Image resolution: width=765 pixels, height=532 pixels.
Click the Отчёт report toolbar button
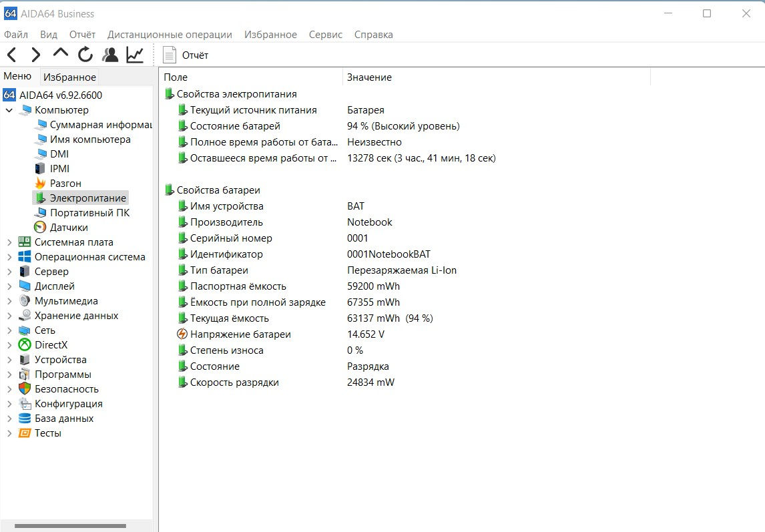(186, 55)
